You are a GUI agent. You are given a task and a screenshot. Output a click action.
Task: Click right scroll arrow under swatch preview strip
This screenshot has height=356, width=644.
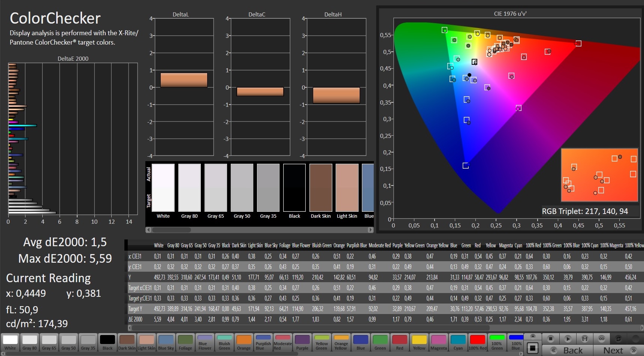(371, 230)
